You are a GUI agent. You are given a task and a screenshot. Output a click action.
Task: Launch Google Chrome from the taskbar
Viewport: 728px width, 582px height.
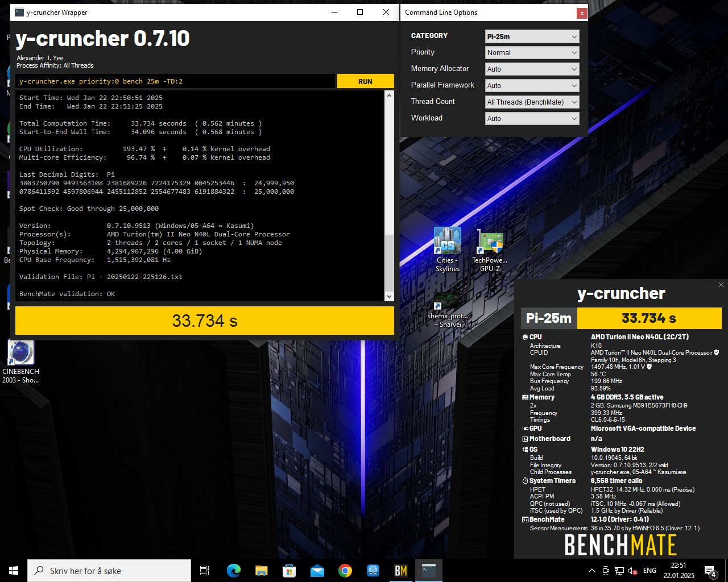pyautogui.click(x=345, y=571)
